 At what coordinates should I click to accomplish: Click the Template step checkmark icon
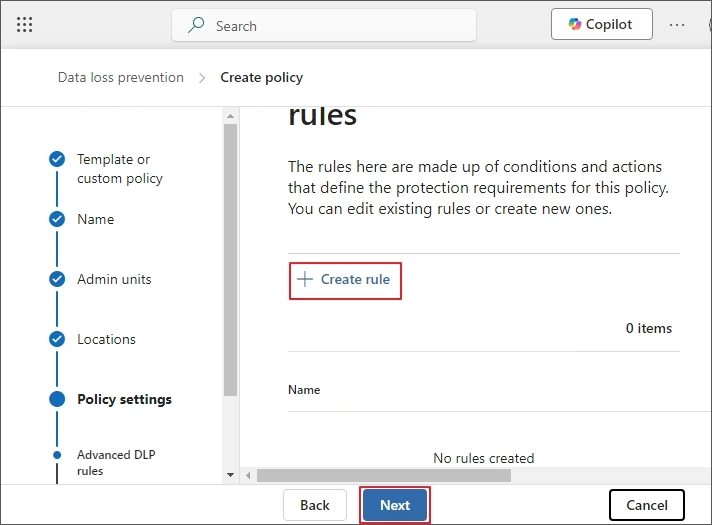[x=57, y=159]
